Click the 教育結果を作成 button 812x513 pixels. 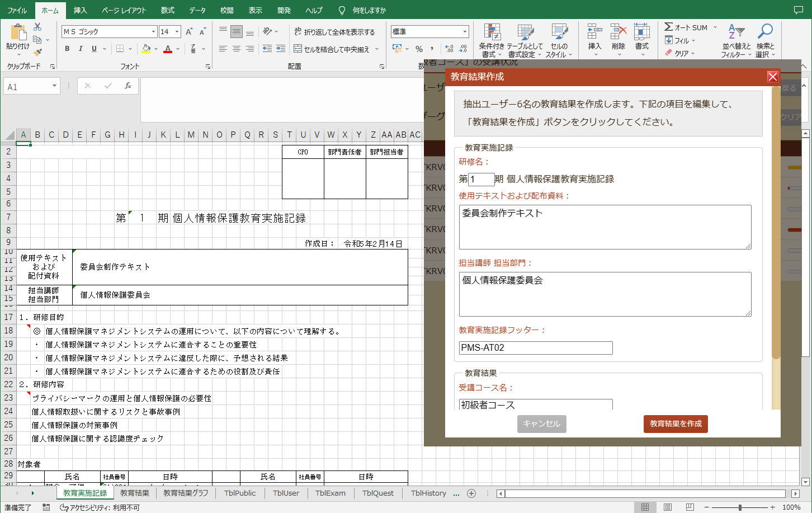(x=676, y=424)
